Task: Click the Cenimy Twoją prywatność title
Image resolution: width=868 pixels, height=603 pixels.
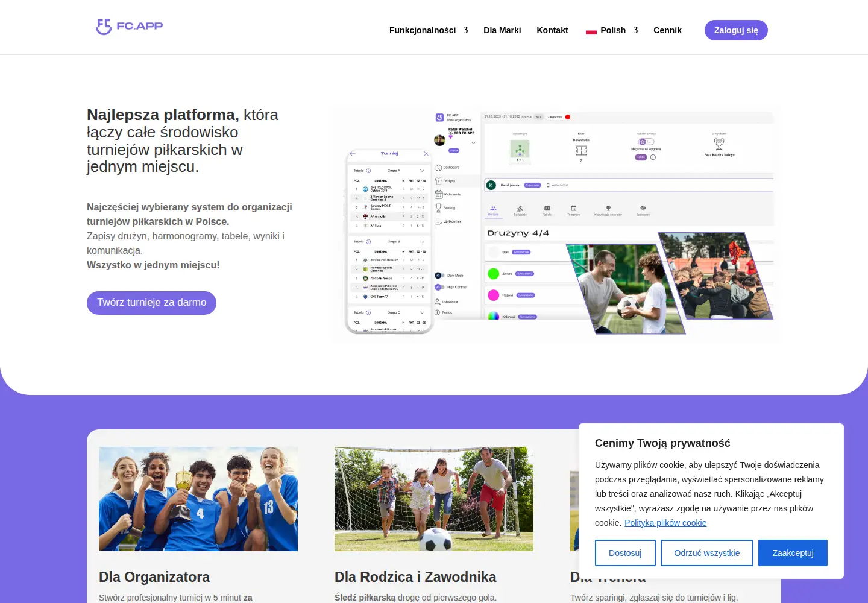Action: point(662,443)
